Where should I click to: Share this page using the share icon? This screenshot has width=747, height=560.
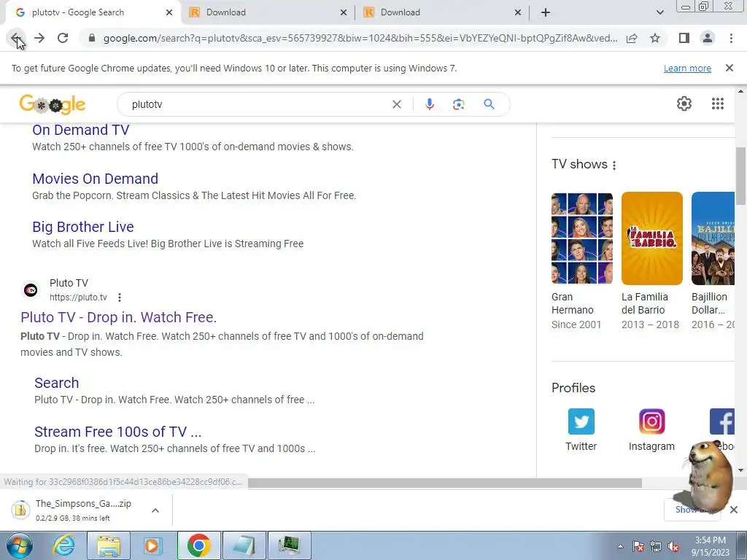632,38
